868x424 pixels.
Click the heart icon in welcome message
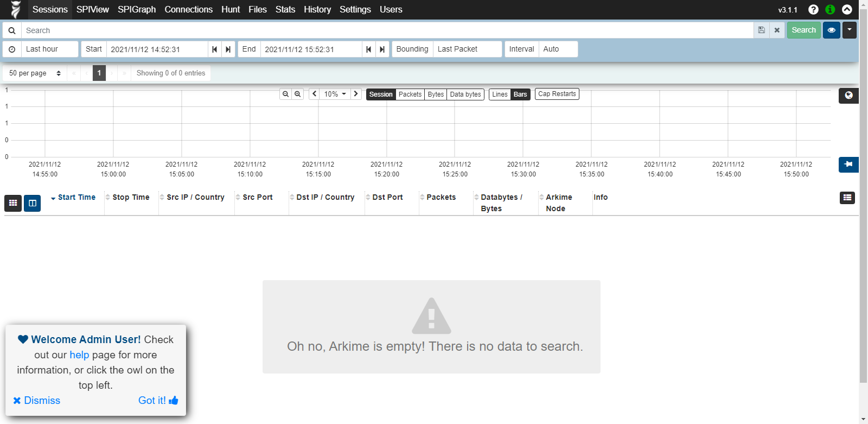pos(23,339)
